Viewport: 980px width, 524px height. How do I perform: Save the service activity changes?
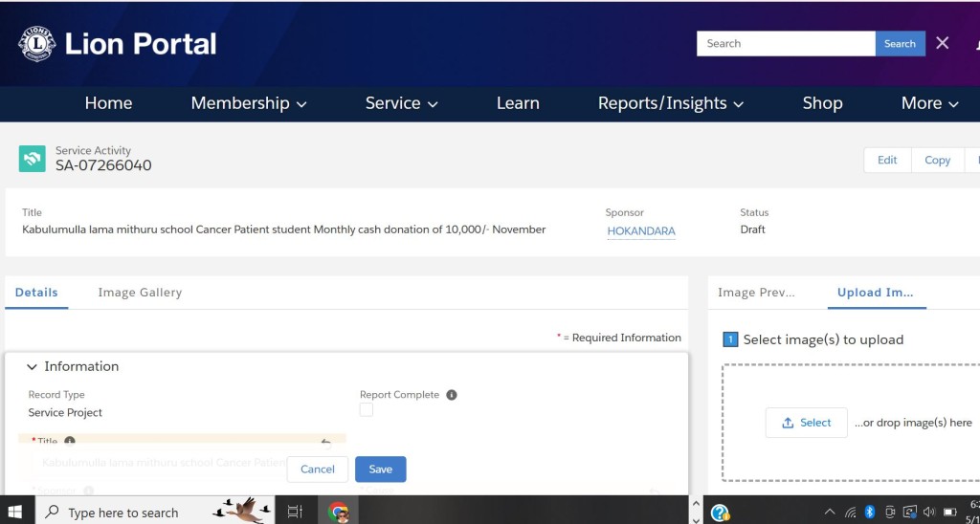tap(381, 469)
